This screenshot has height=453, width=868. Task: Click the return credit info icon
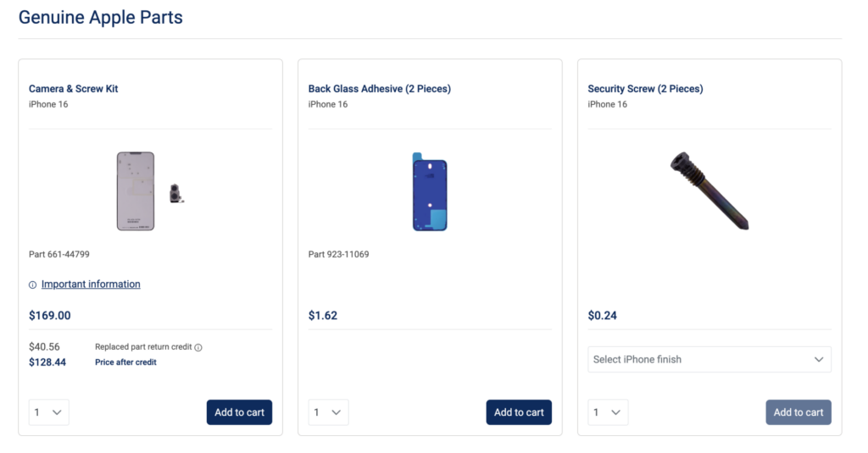click(198, 347)
